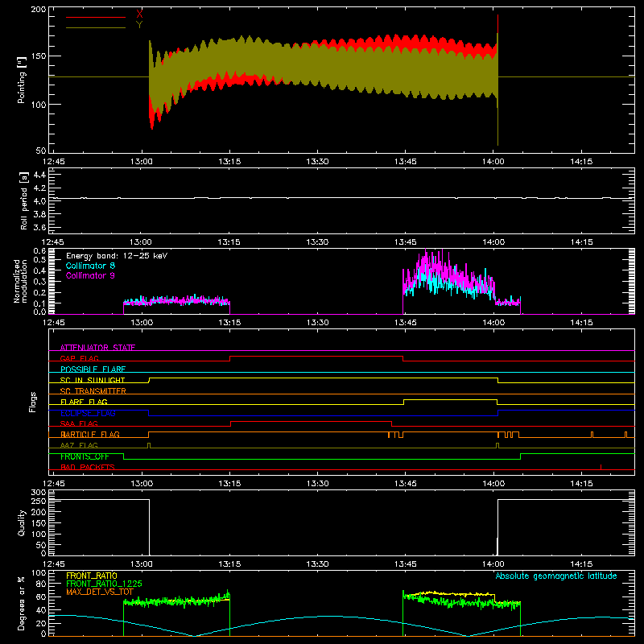Click the 3.6 tick on Roll period axis
644x644 pixels.
pyautogui.click(x=39, y=227)
